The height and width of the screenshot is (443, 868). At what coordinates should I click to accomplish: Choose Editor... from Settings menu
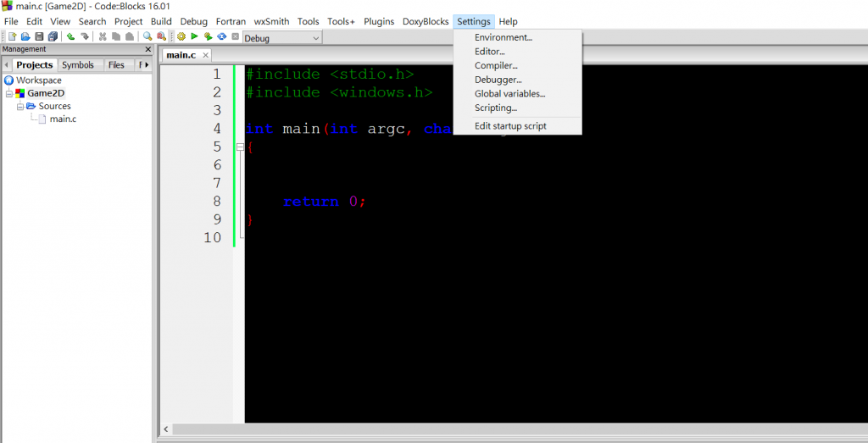pyautogui.click(x=518, y=52)
